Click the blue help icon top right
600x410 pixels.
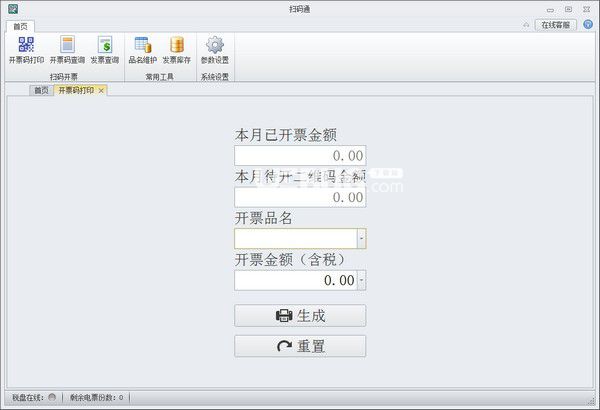click(x=588, y=24)
